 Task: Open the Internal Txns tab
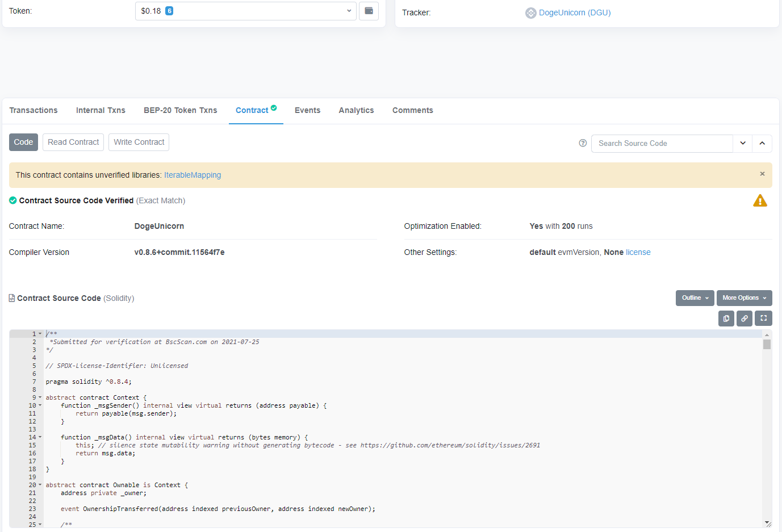101,110
